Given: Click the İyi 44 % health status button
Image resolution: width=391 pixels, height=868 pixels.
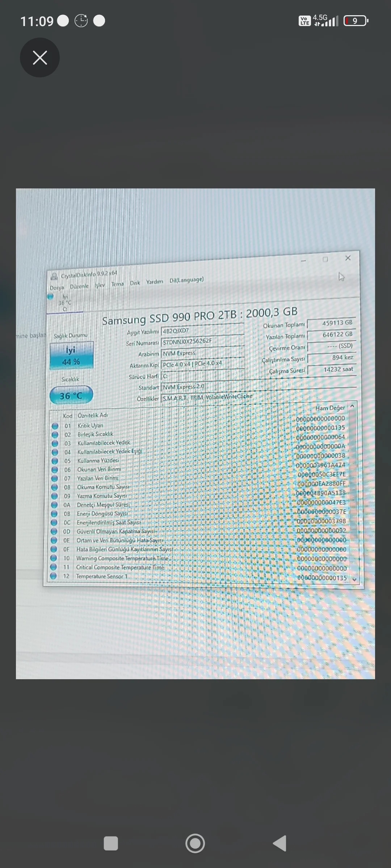Looking at the screenshot, I should (x=71, y=356).
